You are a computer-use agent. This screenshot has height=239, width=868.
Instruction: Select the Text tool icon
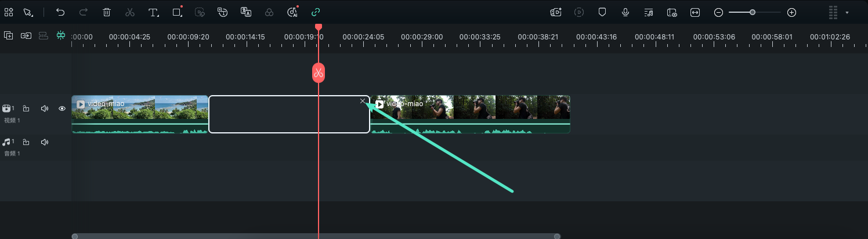tap(153, 12)
